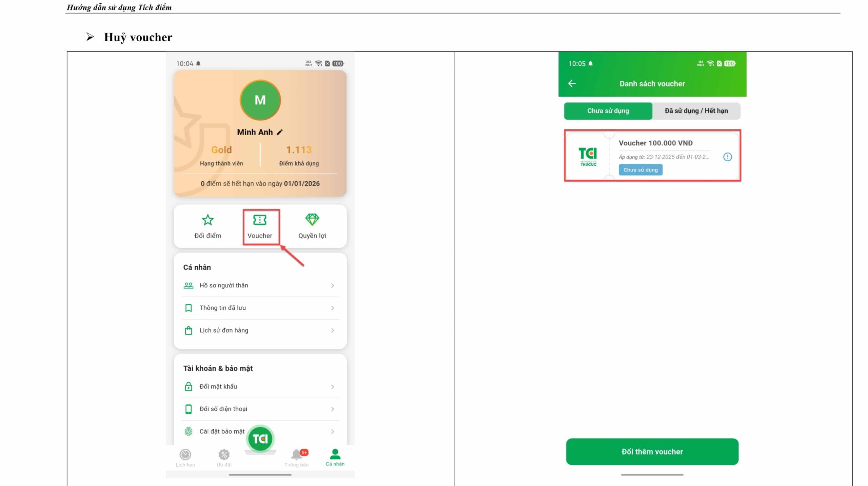
Task: Expand Lịch sử đơn hàng with its chevron
Action: [x=332, y=330]
